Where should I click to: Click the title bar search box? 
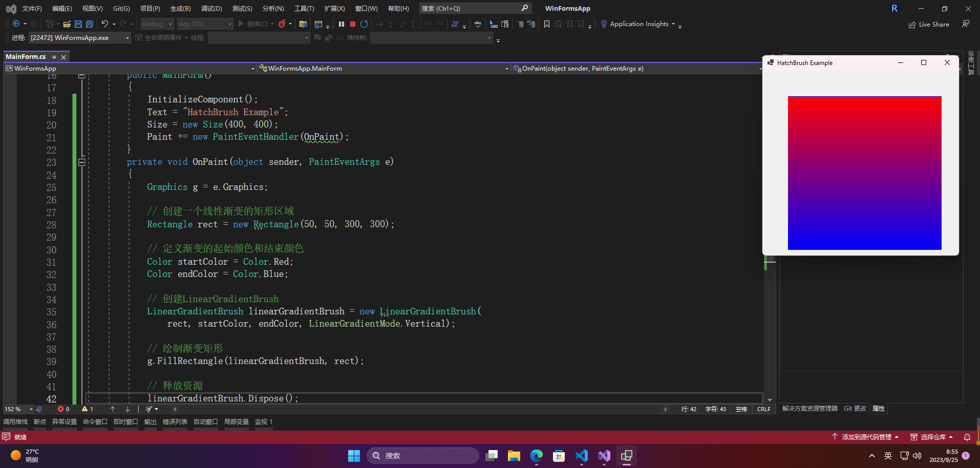click(x=475, y=8)
